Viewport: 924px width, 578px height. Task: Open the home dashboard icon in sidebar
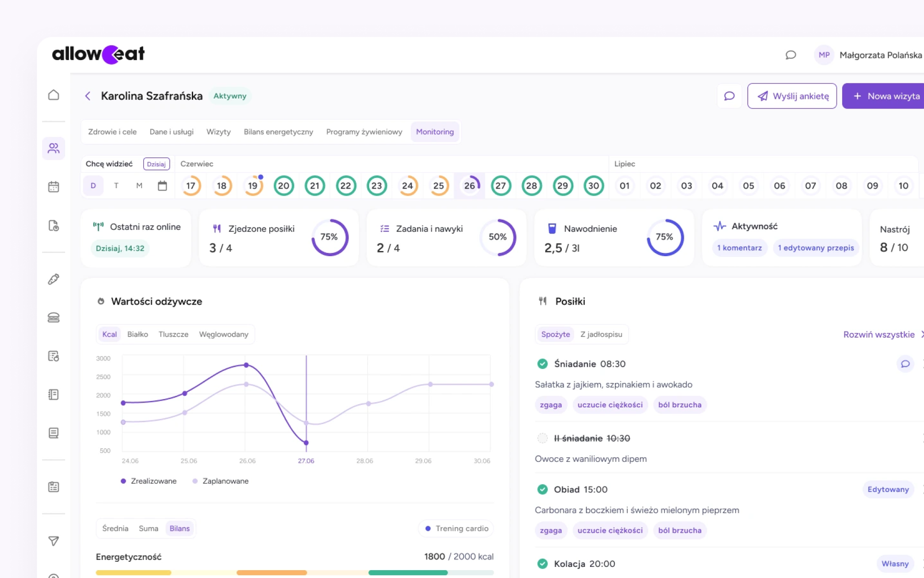click(54, 94)
